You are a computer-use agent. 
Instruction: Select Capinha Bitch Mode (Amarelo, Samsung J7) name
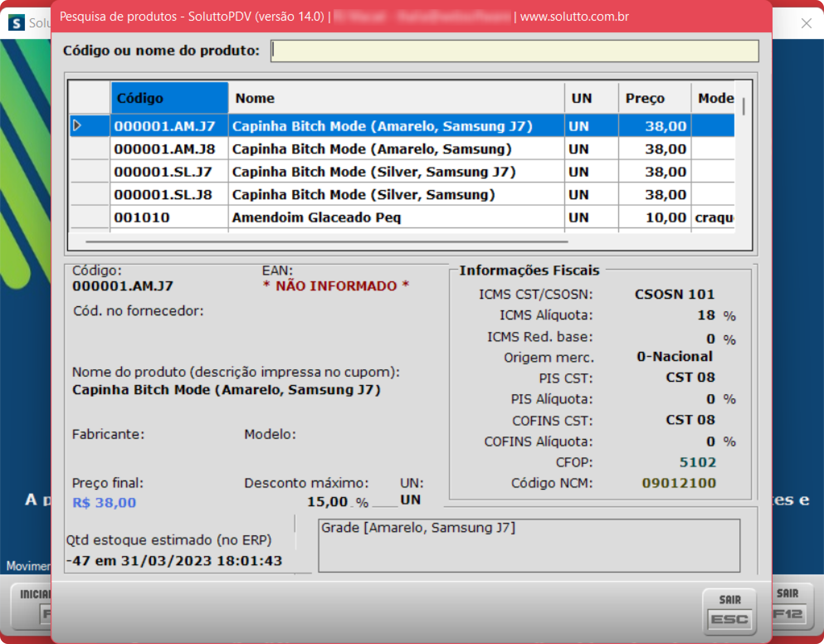(x=396, y=126)
